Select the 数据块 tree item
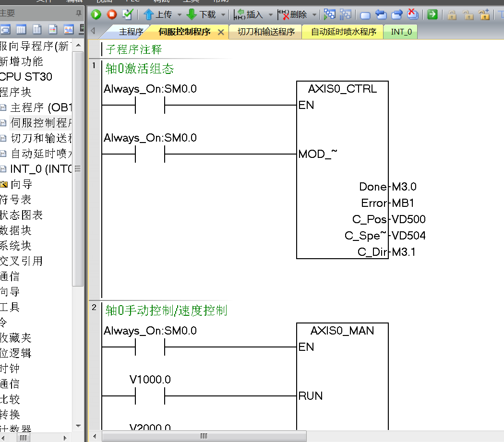 click(x=16, y=230)
